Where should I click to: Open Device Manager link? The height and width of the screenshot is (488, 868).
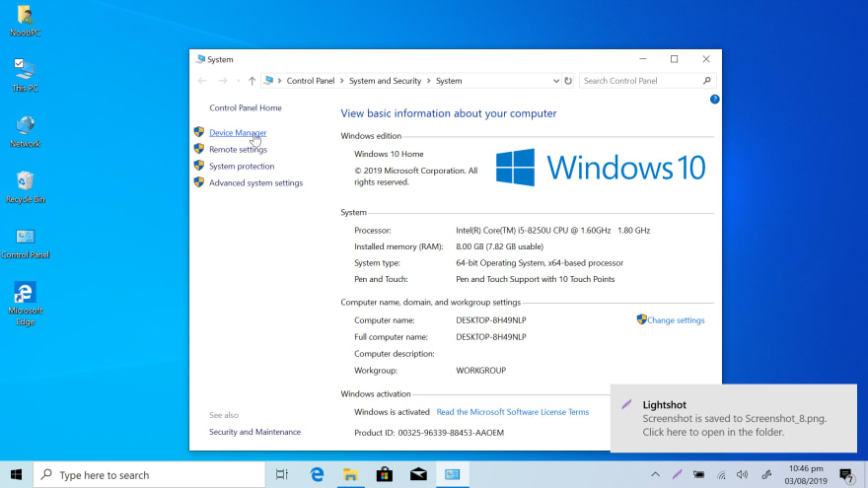[x=238, y=133]
